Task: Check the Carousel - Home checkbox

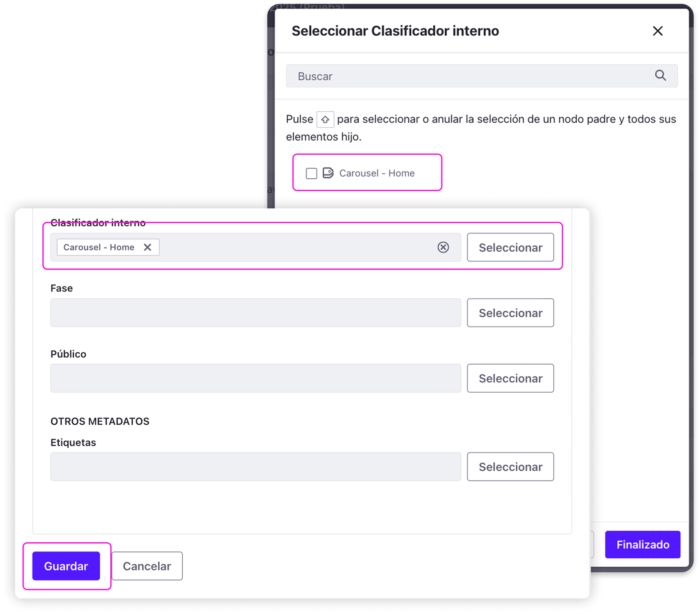Action: pyautogui.click(x=311, y=173)
